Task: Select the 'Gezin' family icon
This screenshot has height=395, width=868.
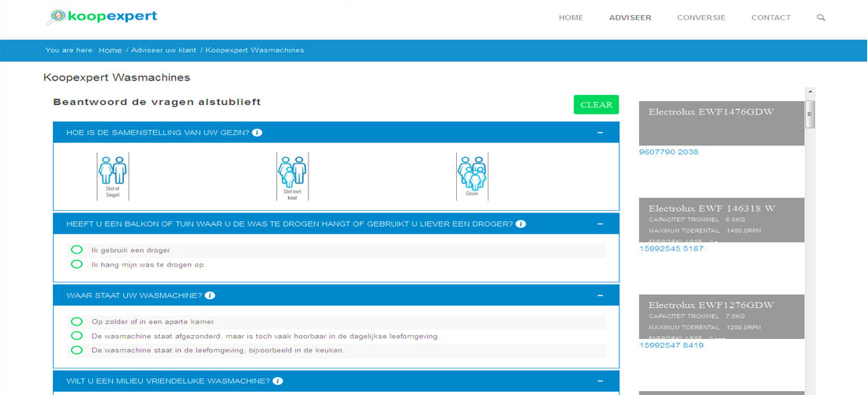Action: tap(472, 176)
